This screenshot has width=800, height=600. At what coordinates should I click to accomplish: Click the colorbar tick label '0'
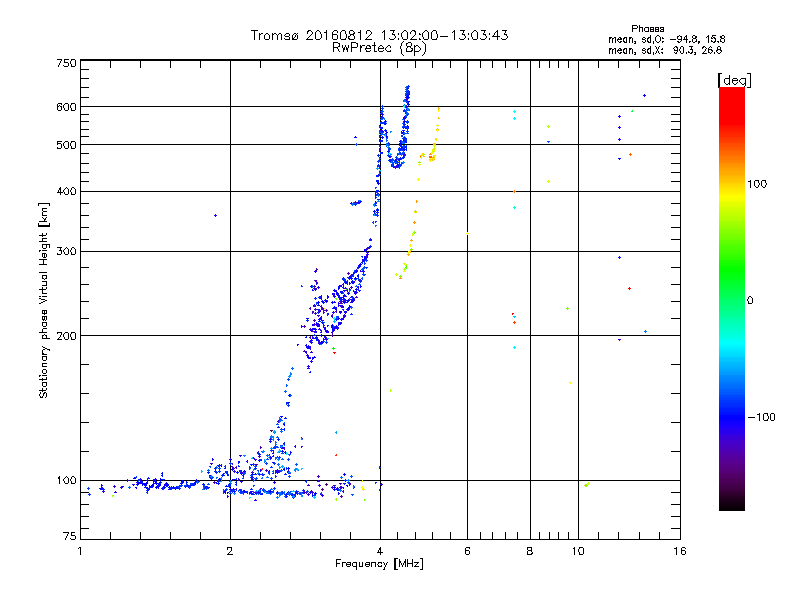click(750, 301)
